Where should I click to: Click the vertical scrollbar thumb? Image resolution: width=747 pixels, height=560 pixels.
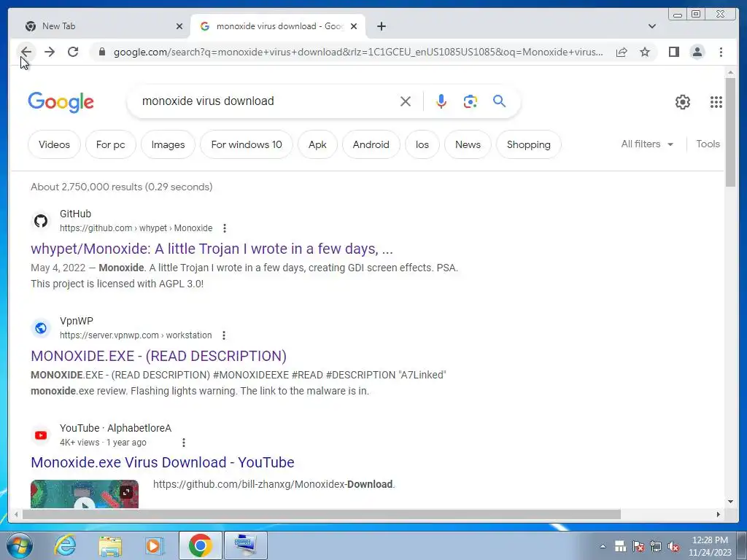pos(730,132)
